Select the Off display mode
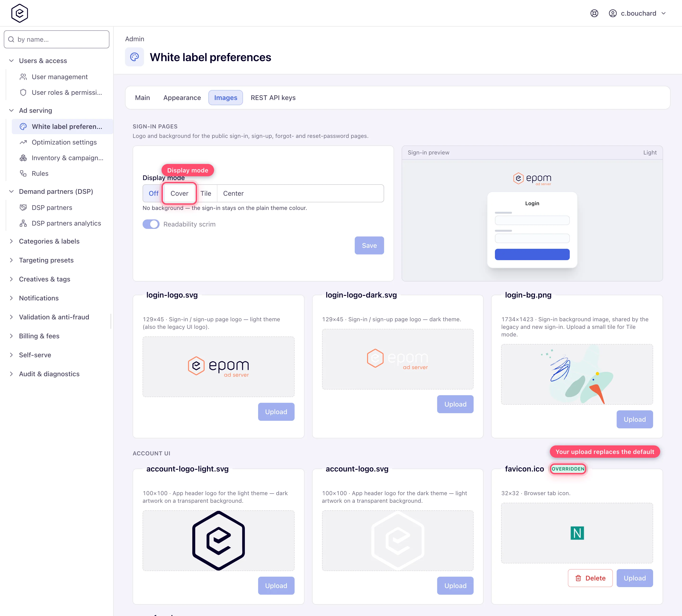 [153, 193]
